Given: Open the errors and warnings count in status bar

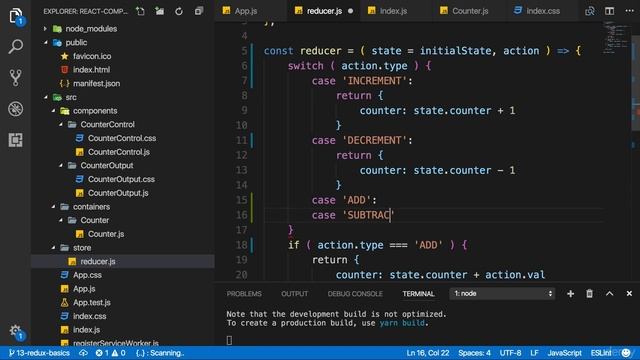Looking at the screenshot, I should pos(110,353).
